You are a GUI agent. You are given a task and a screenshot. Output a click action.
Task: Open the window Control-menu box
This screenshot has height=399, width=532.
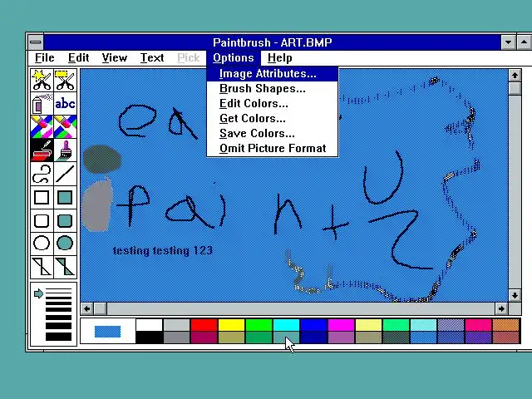[x=35, y=42]
